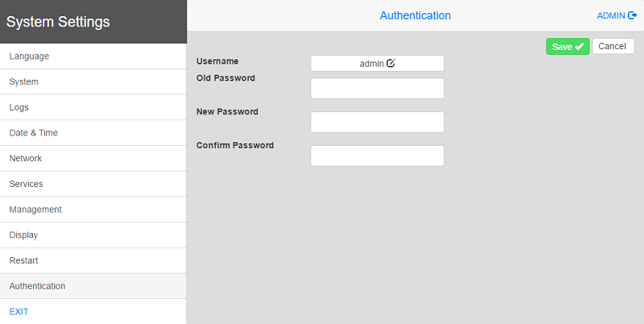644x324 pixels.
Task: Open the Language settings menu
Action: [x=93, y=56]
